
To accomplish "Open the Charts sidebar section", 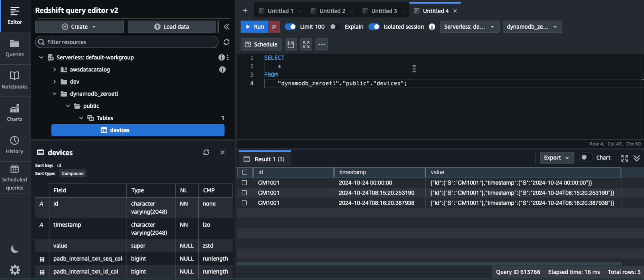I will (x=14, y=113).
